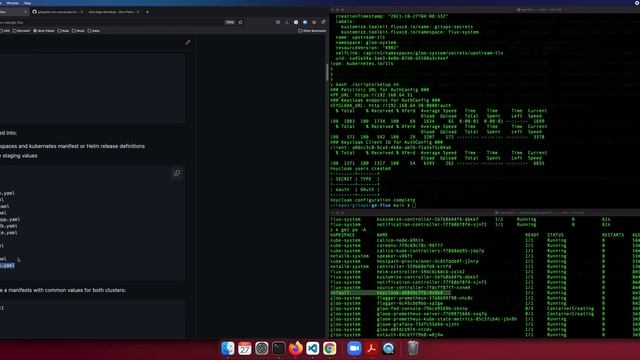
Task: Click the zoom level badge in address bar
Action: point(230,22)
